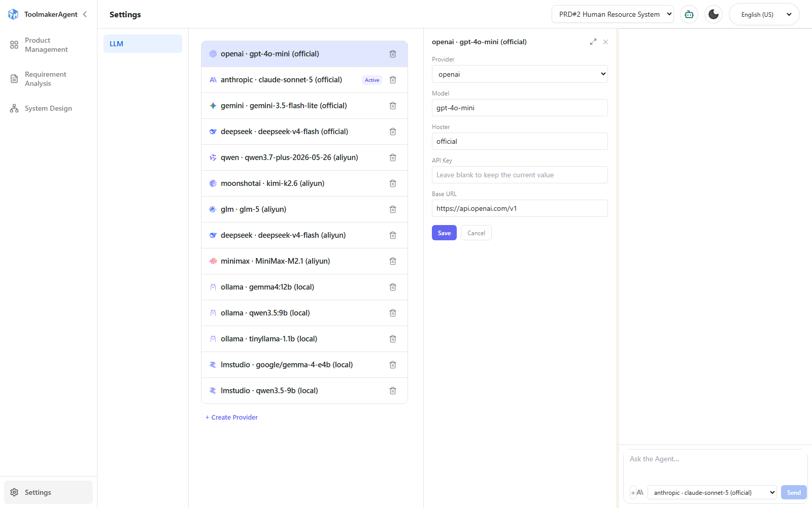The width and height of the screenshot is (812, 508).
Task: Click the ToolmakerAgent logo
Action: click(13, 14)
